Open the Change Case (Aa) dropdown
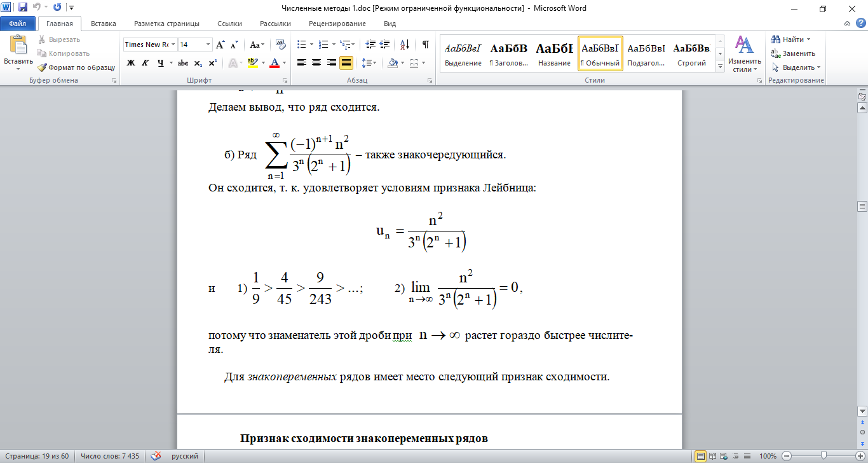 pos(257,45)
